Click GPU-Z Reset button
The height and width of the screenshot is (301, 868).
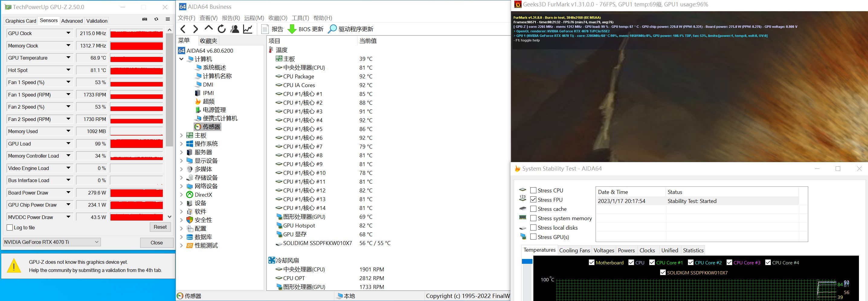coord(160,227)
